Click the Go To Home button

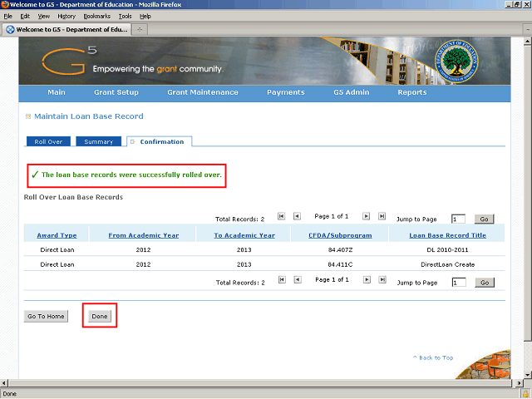46,316
